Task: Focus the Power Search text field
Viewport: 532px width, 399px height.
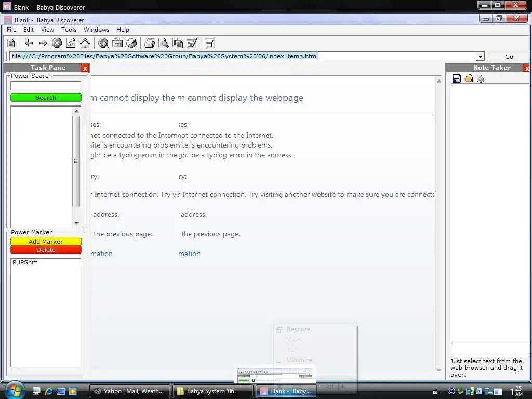Action: tap(46, 86)
